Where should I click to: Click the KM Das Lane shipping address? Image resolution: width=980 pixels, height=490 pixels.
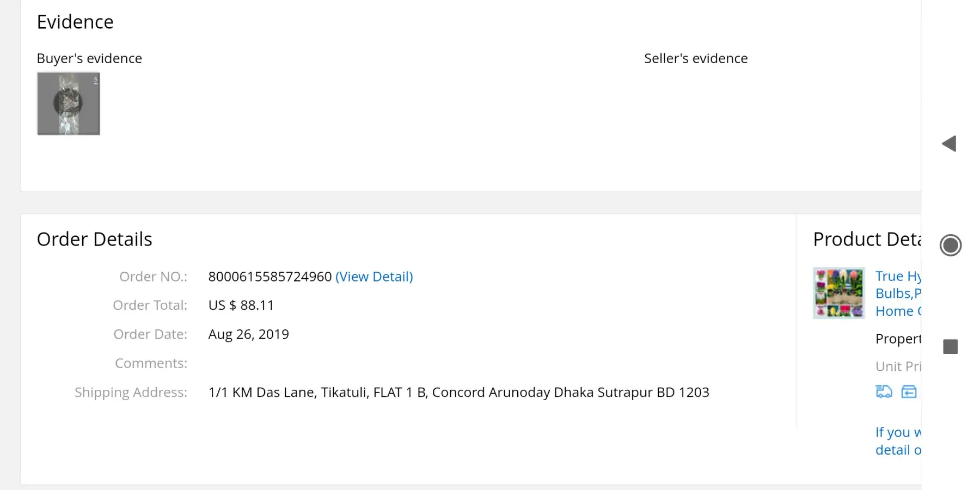coord(458,393)
